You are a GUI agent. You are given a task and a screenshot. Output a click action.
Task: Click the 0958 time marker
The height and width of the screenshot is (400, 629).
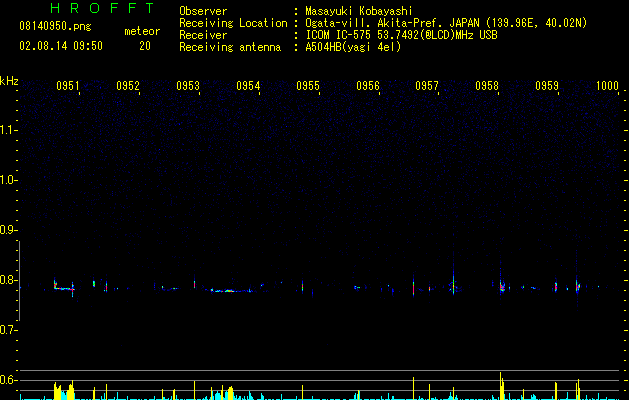(487, 86)
